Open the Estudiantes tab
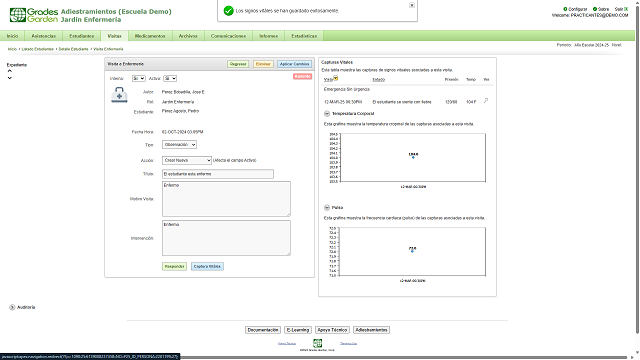 coord(82,36)
